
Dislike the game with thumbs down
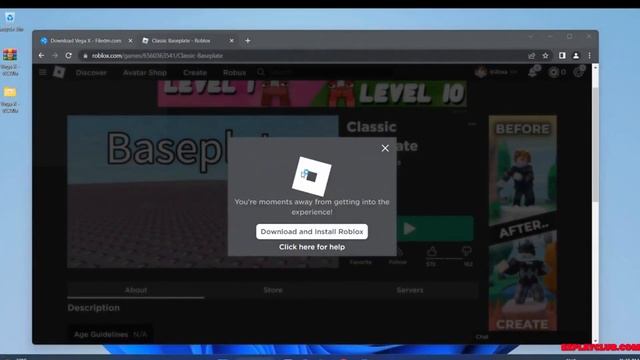[467, 251]
